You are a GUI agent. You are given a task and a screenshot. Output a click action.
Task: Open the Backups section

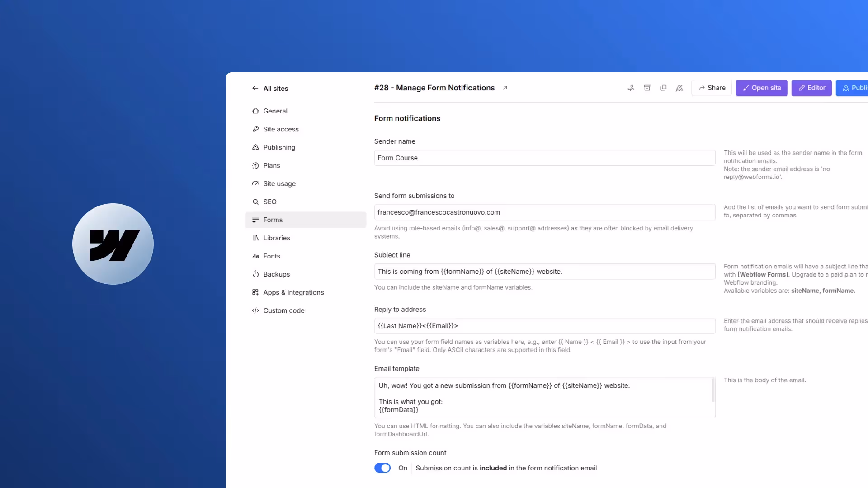(x=276, y=274)
